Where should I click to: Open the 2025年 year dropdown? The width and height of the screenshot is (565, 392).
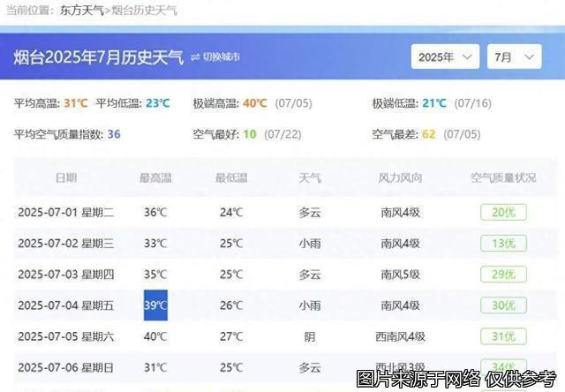coord(445,57)
